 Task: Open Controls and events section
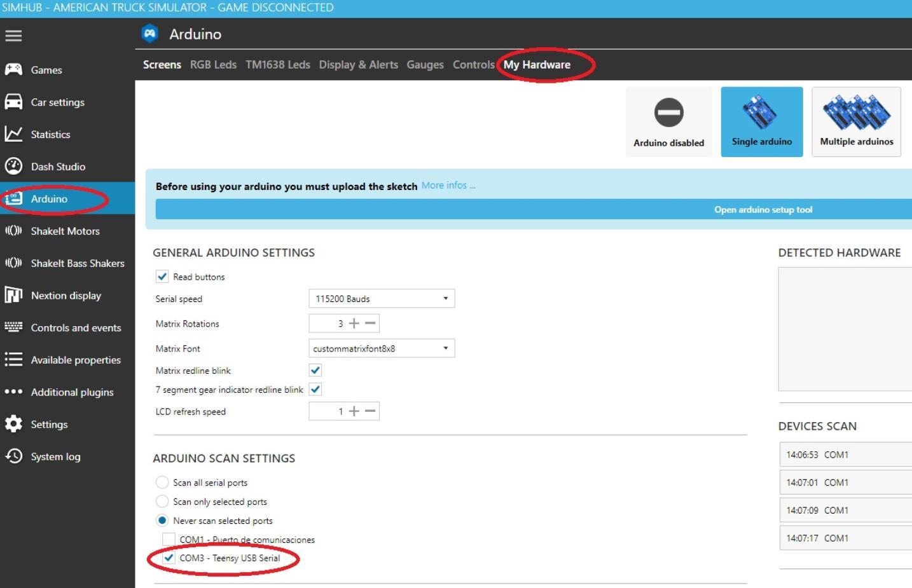click(x=76, y=328)
